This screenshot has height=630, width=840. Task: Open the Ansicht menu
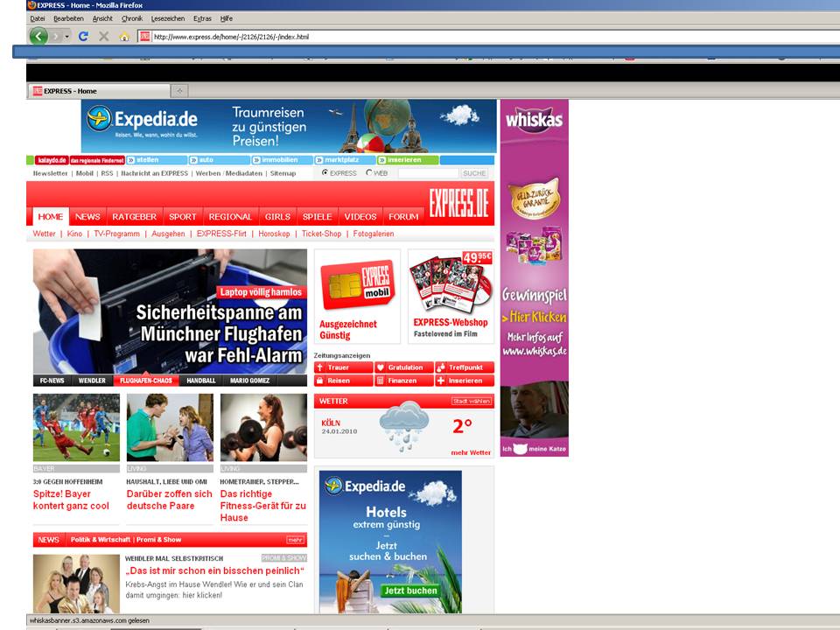pos(102,18)
